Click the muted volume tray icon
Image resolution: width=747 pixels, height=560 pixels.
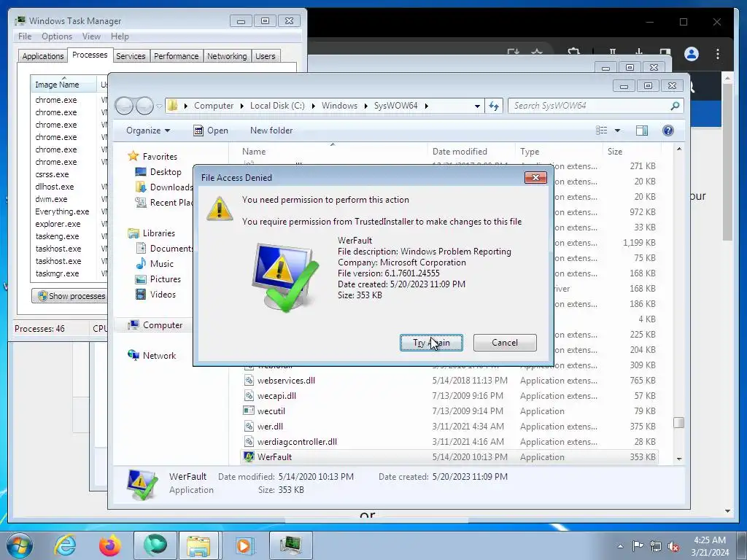[x=673, y=546]
